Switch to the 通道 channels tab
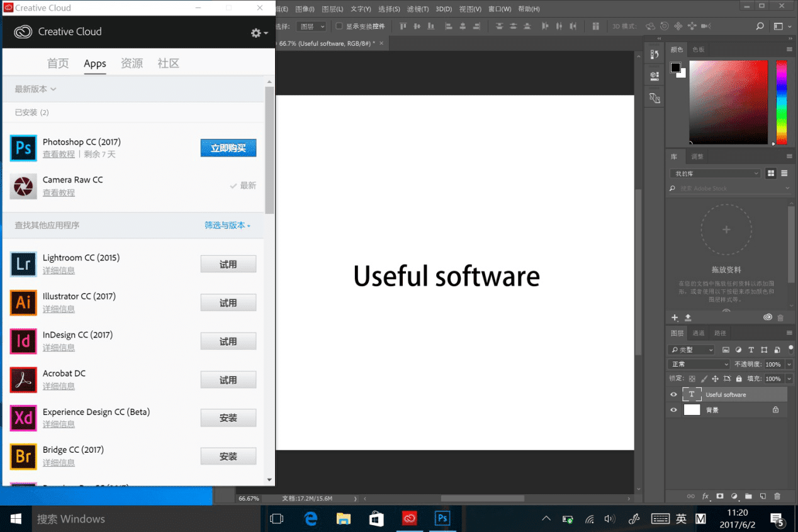 (699, 333)
